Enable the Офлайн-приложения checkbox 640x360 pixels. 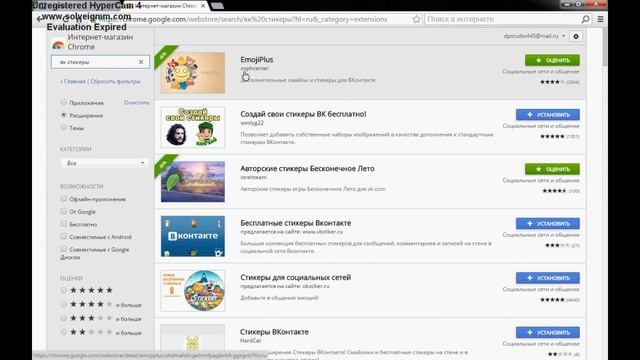(x=64, y=199)
